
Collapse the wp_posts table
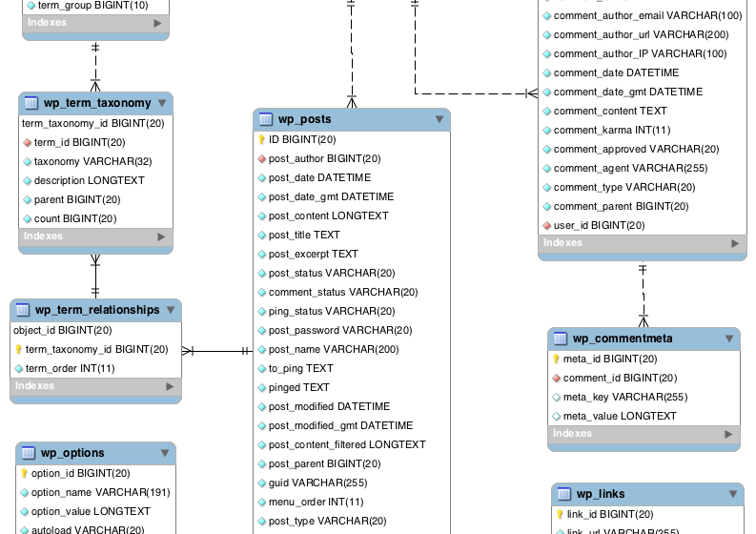(439, 119)
